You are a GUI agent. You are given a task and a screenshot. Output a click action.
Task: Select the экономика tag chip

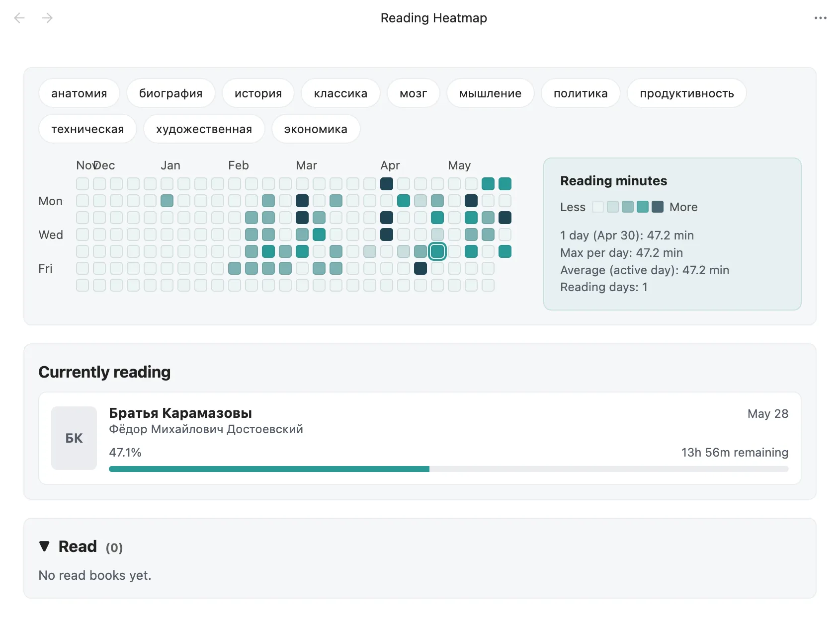(x=316, y=129)
